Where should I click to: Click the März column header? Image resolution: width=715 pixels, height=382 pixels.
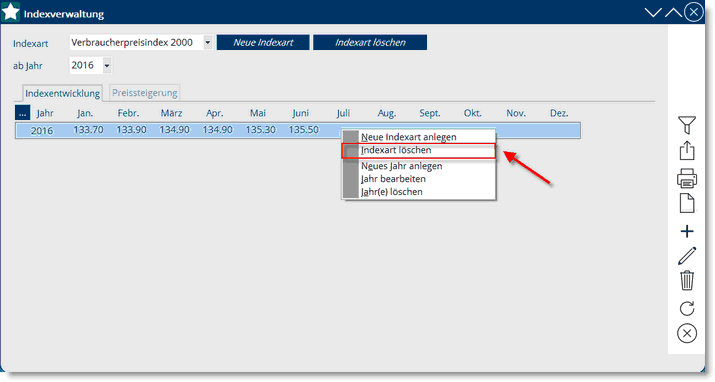171,113
